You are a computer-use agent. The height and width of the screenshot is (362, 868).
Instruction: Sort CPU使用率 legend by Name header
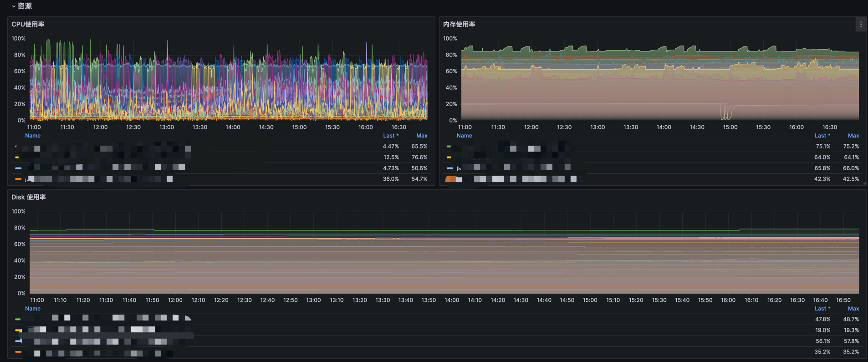[x=33, y=136]
